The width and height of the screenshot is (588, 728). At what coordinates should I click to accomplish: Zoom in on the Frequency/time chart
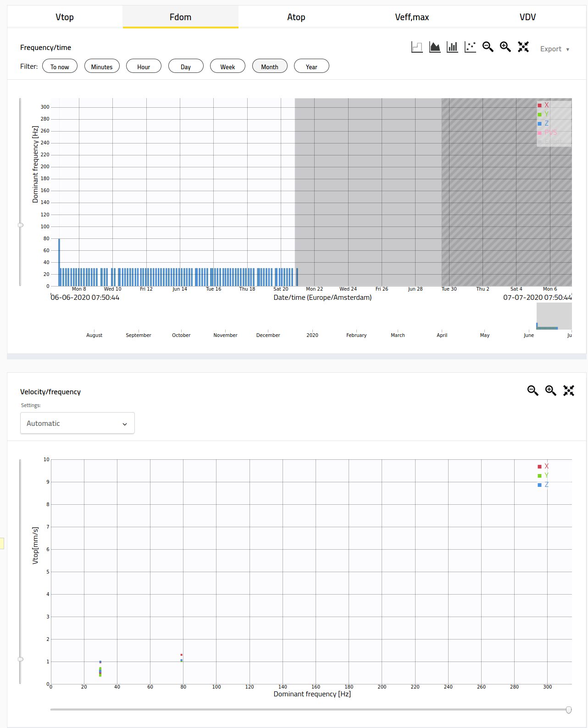click(x=505, y=47)
